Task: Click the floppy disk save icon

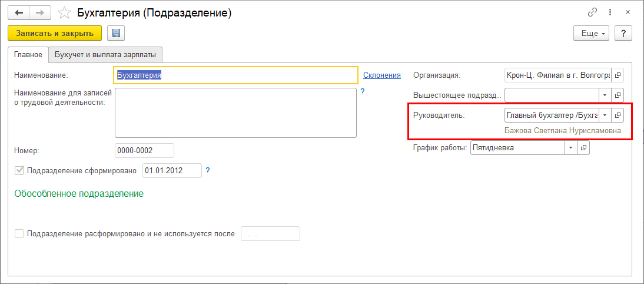Action: 115,33
